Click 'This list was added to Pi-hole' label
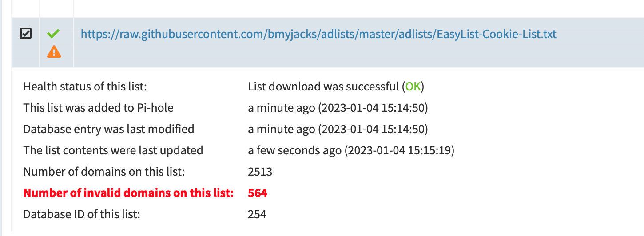Screen dimensions: 644x236 98,108
